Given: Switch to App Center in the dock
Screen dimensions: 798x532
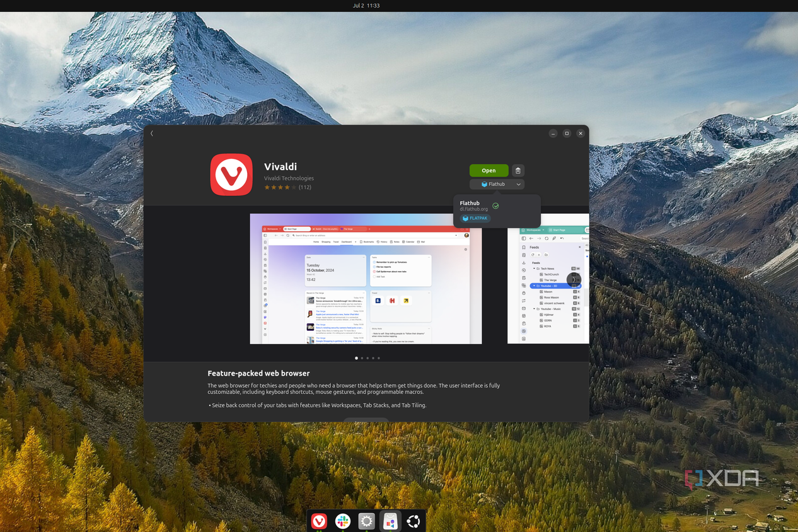Looking at the screenshot, I should point(390,521).
